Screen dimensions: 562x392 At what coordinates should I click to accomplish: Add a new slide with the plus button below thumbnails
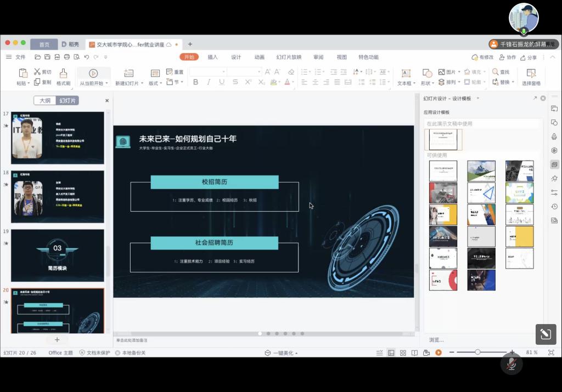coord(57,340)
